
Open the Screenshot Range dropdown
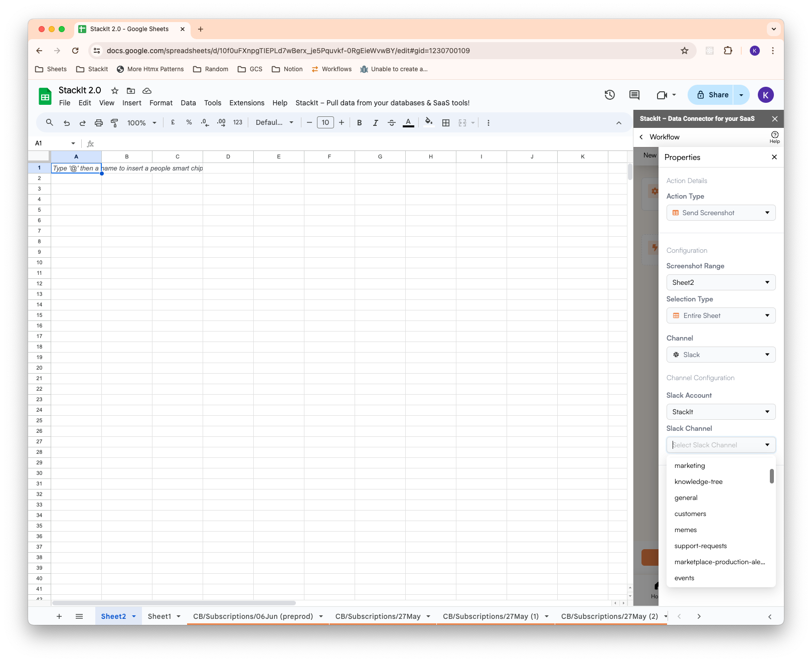coord(721,282)
